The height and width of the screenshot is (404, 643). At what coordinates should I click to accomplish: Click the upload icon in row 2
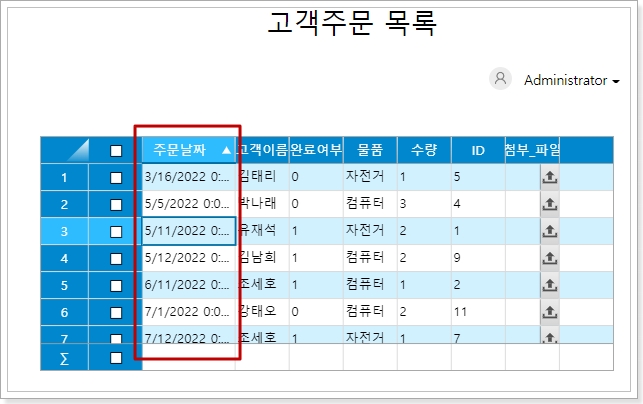pos(550,204)
